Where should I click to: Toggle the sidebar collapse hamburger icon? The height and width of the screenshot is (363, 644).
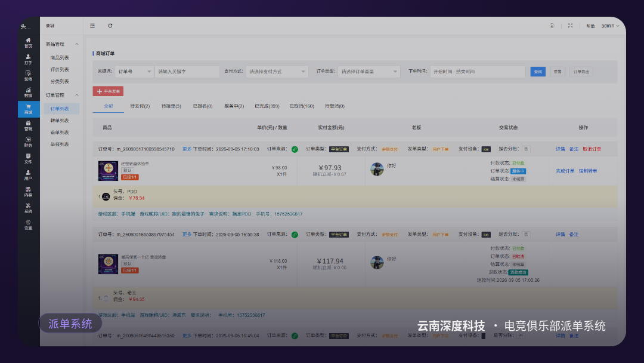click(x=92, y=26)
